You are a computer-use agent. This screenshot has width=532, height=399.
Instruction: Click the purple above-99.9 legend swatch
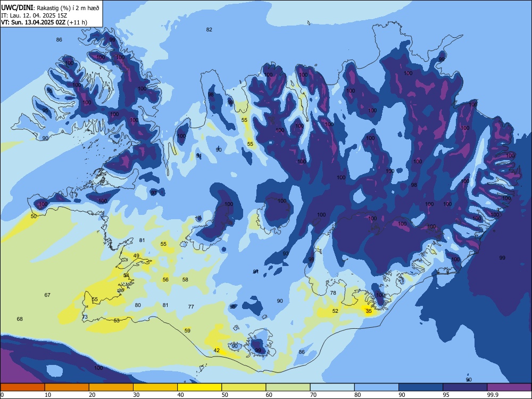point(509,387)
